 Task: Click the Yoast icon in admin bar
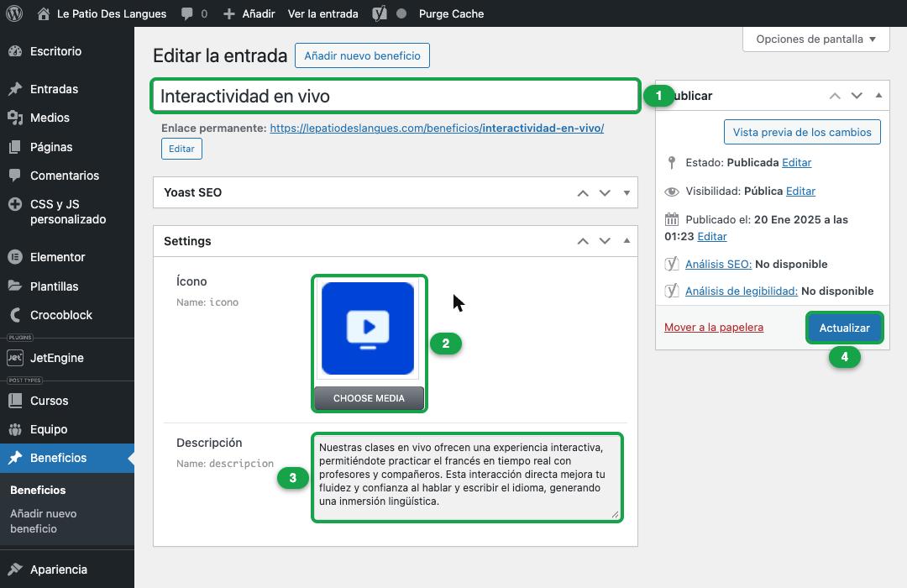tap(380, 13)
